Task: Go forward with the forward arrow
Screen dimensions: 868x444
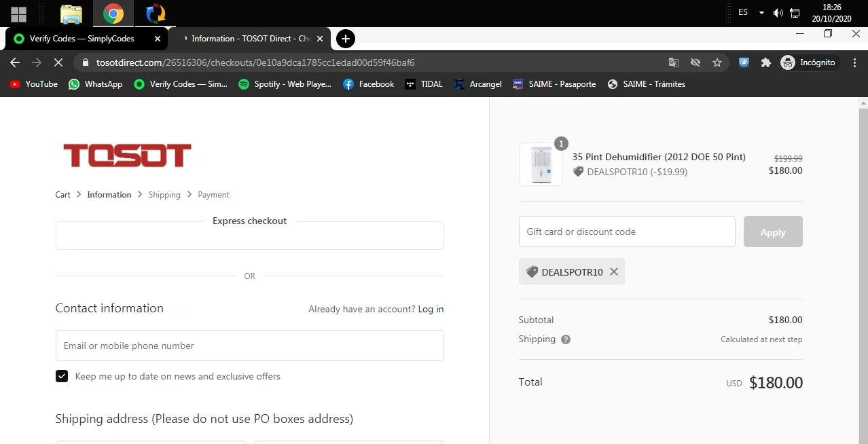Action: pos(37,62)
